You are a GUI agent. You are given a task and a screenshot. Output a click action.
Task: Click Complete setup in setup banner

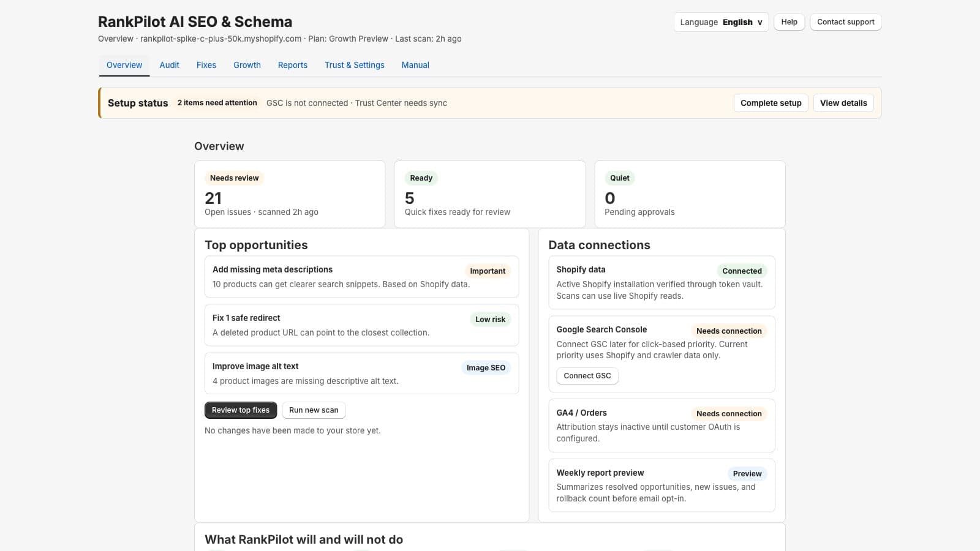(771, 103)
